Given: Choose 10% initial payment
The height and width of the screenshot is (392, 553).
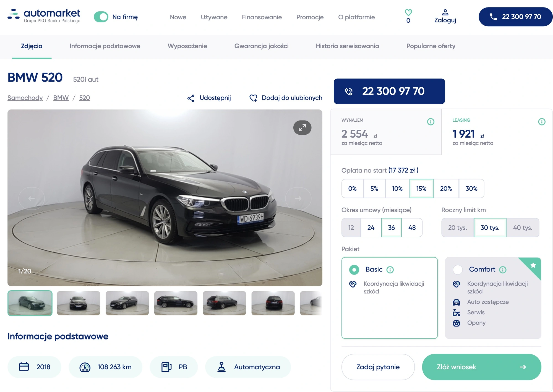Looking at the screenshot, I should (397, 189).
